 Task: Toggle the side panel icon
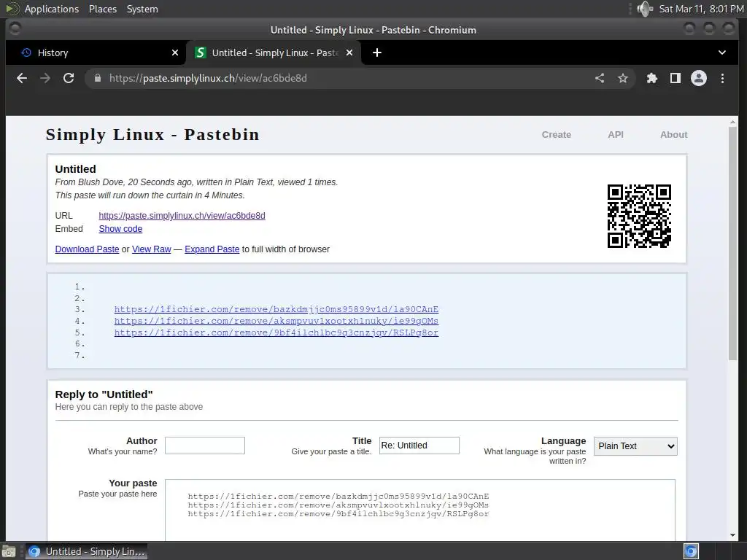tap(675, 78)
